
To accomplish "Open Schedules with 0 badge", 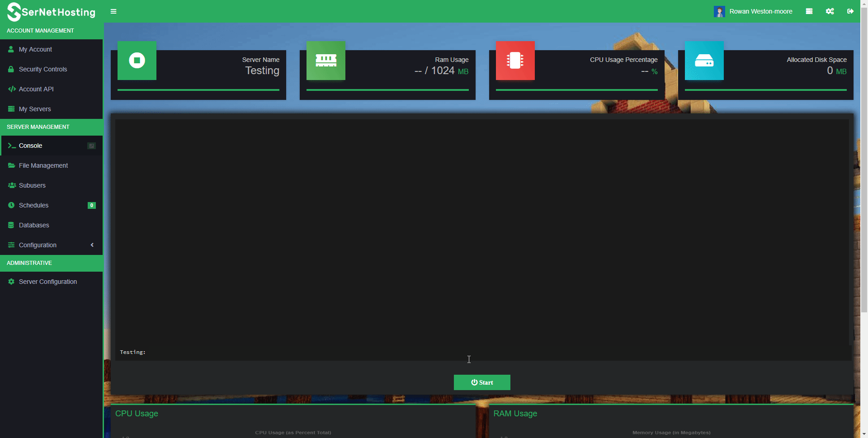I will click(34, 205).
